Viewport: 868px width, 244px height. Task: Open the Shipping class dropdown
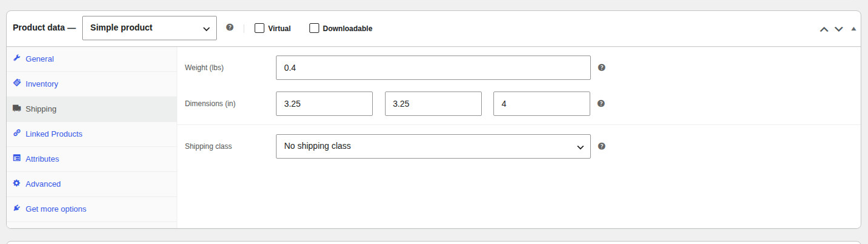tap(433, 146)
